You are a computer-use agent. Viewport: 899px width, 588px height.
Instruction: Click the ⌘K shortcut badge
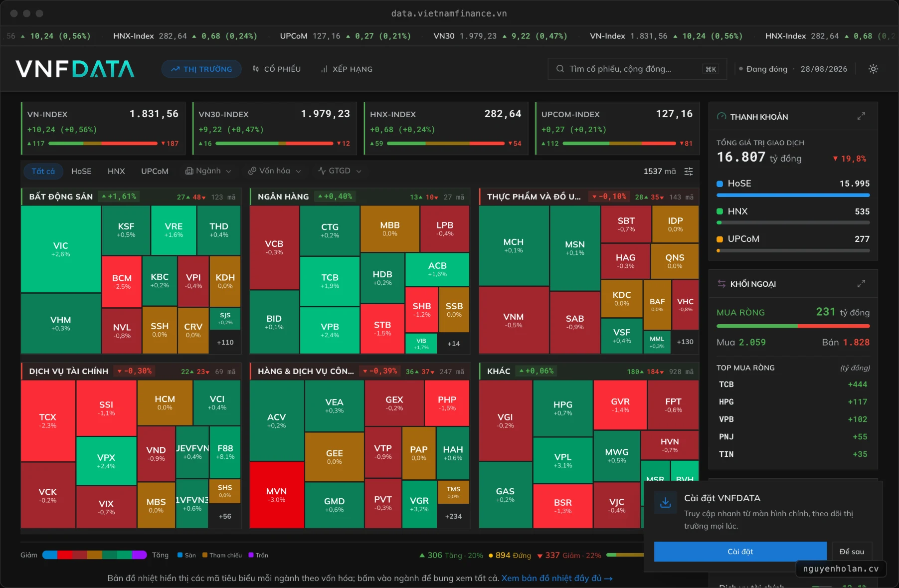pos(711,69)
